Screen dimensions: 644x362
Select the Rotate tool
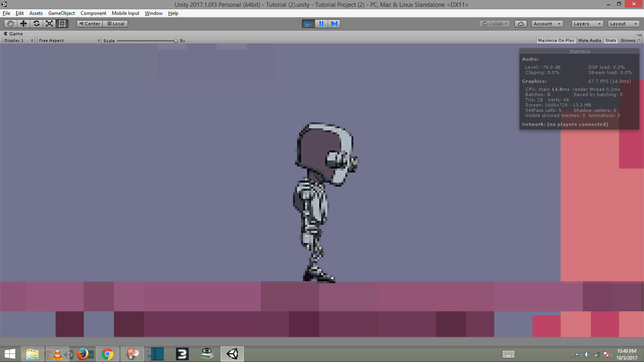tap(36, 24)
